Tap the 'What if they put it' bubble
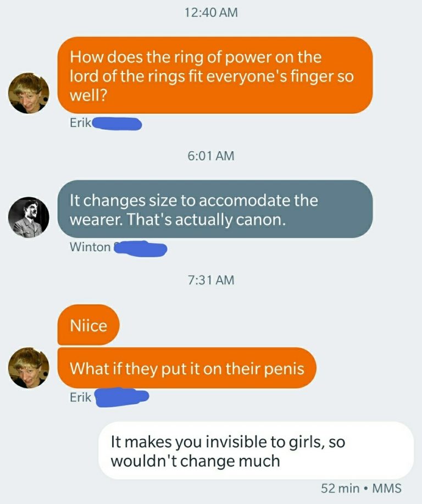Screen dimensions: 422x504 [x=187, y=368]
